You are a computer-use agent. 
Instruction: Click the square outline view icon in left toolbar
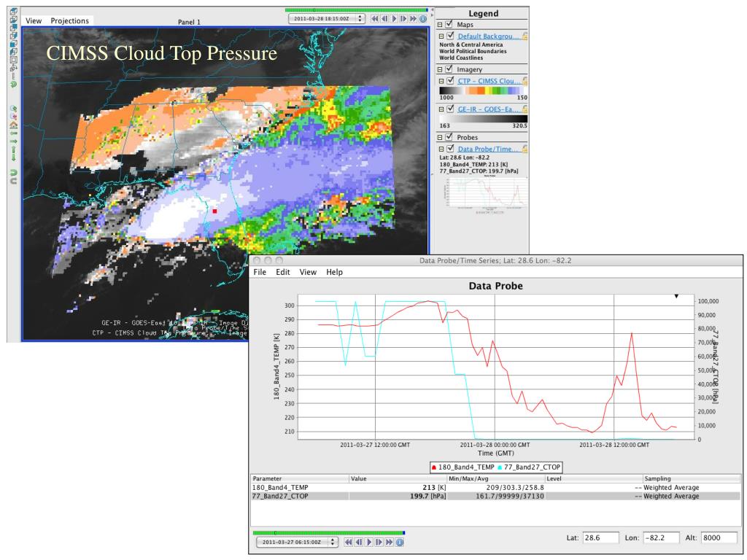[14, 60]
